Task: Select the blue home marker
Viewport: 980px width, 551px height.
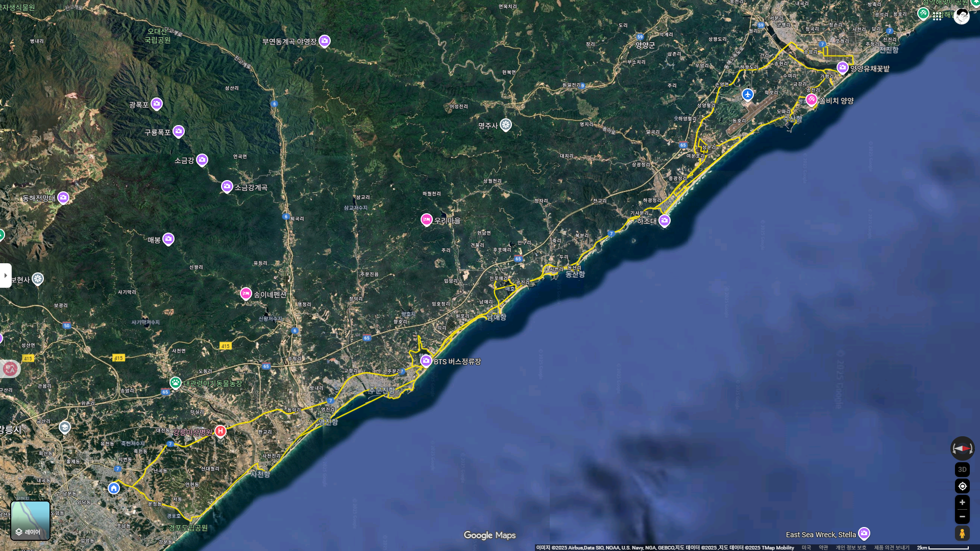Action: 114,488
